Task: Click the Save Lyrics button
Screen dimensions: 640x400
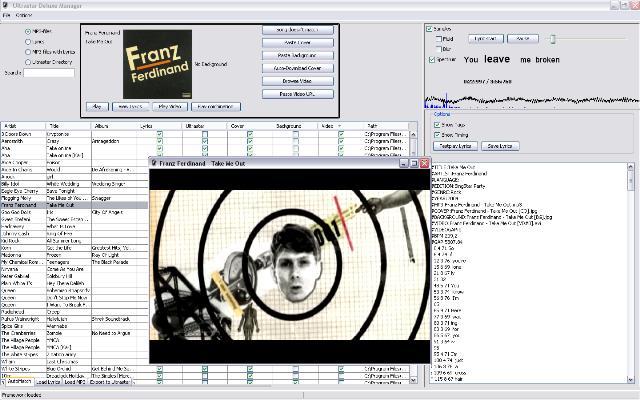Action: click(x=500, y=146)
